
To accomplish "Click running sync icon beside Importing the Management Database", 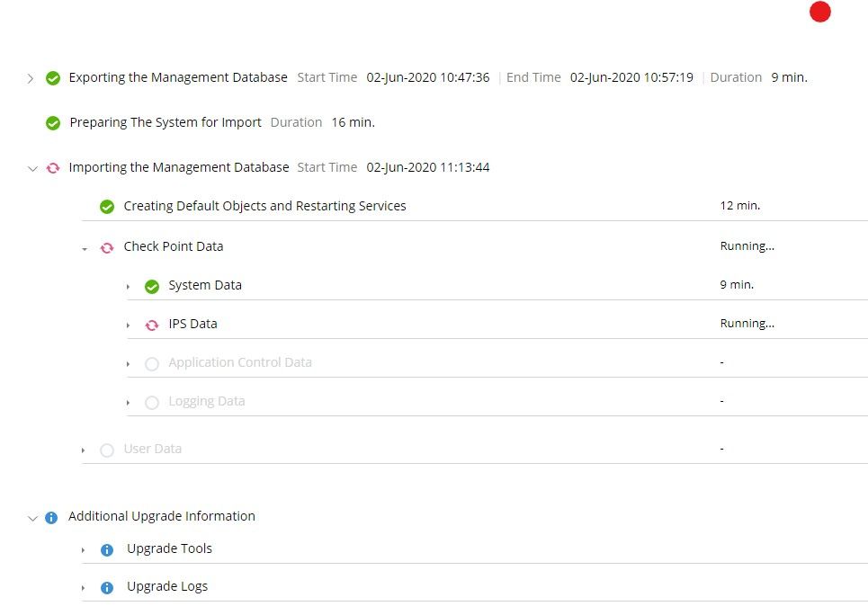I will [53, 168].
